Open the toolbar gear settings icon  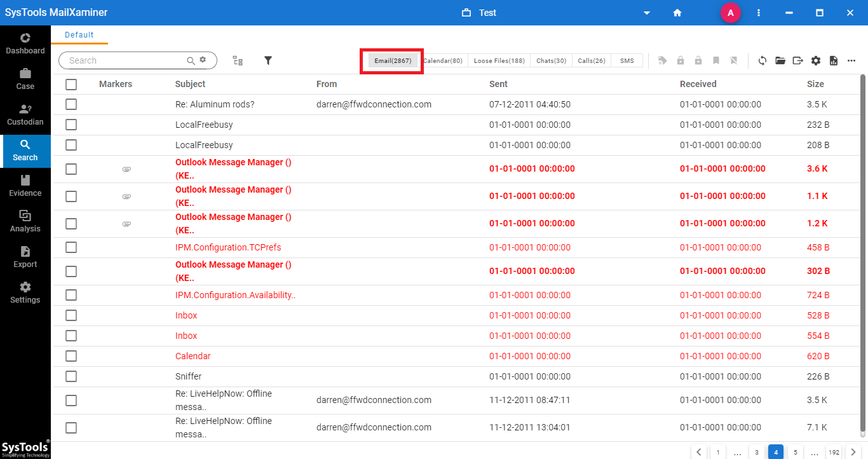coord(816,60)
